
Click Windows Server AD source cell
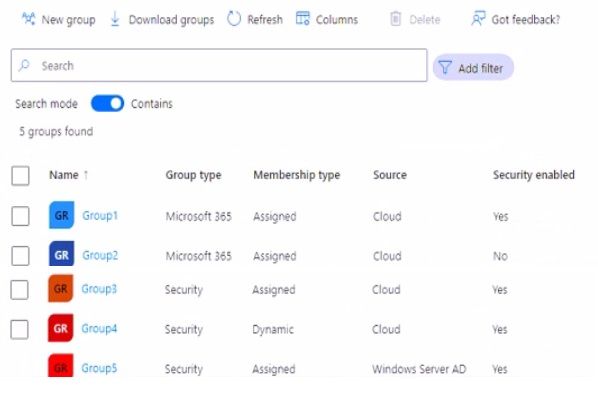(x=419, y=369)
